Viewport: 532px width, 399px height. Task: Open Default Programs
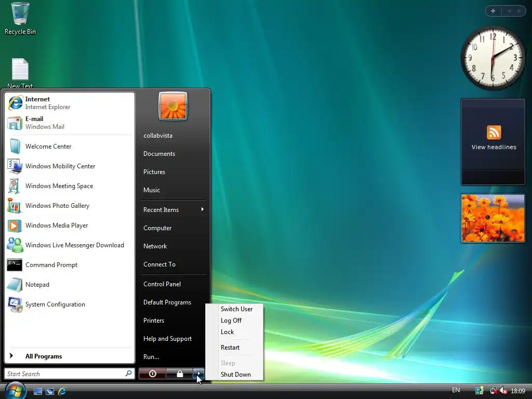click(174, 302)
